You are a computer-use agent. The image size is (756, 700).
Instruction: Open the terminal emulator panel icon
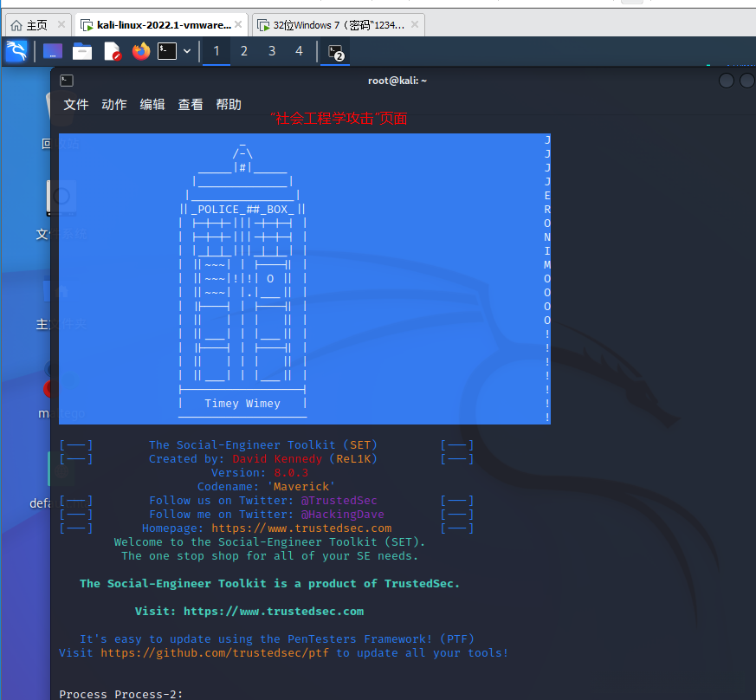[x=167, y=51]
